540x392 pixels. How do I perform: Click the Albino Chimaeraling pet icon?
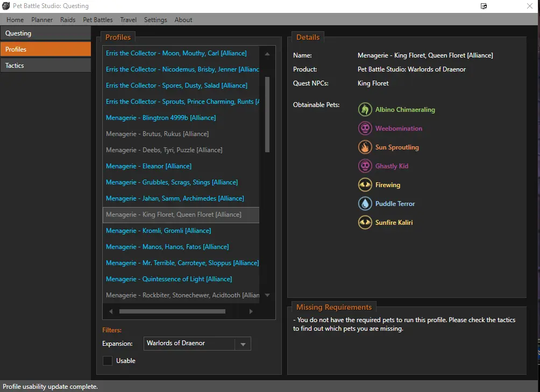(365, 110)
